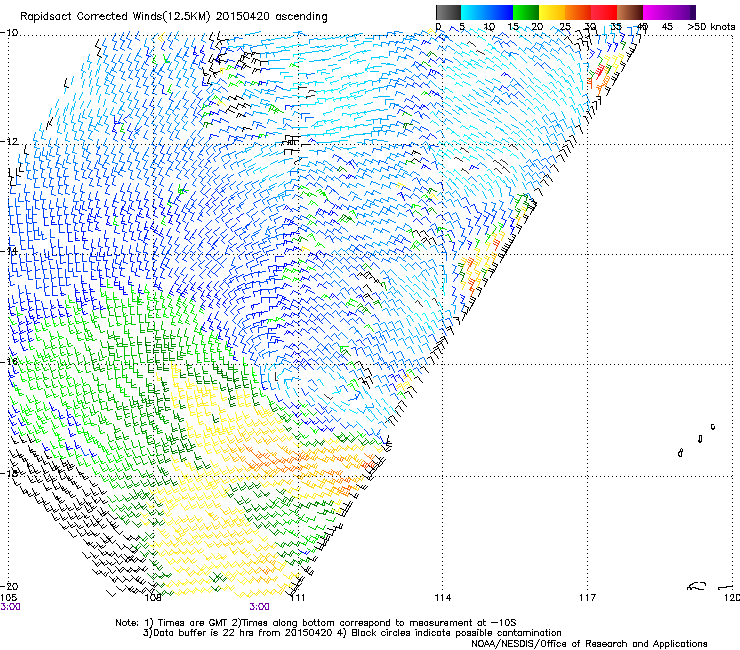Click the '-16' latitude axis label
Screen dimensions: 740x650
click(9, 362)
